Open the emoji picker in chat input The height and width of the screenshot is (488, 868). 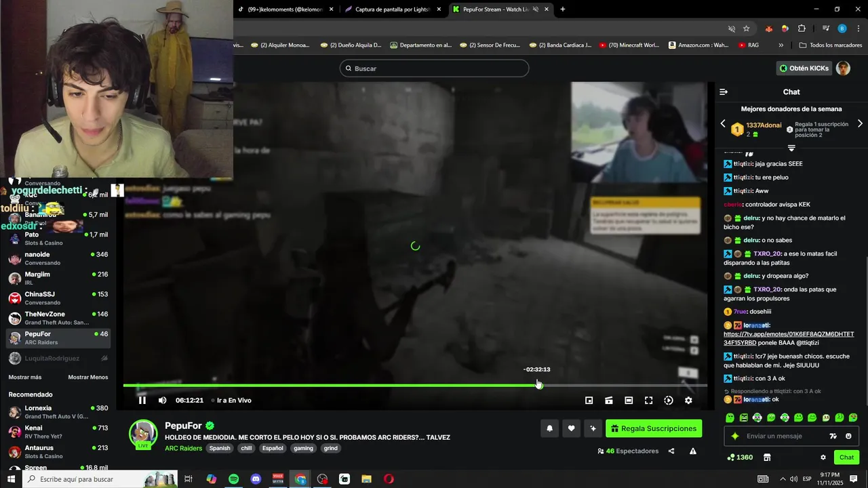tap(849, 436)
